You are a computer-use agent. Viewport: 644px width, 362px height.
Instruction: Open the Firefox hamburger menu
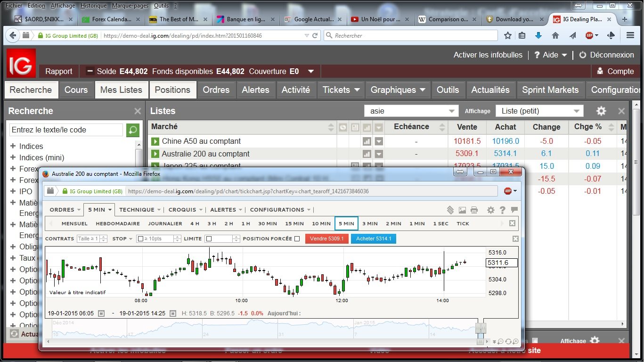pyautogui.click(x=631, y=35)
